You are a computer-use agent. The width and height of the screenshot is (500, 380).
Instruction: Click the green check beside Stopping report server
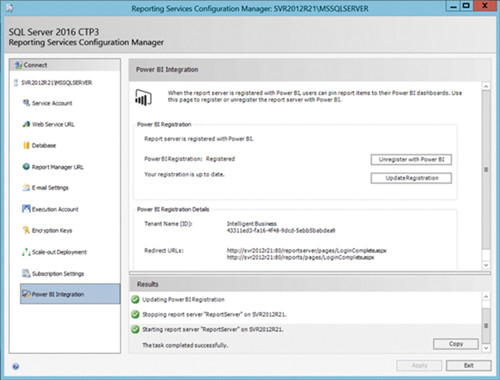pos(135,314)
